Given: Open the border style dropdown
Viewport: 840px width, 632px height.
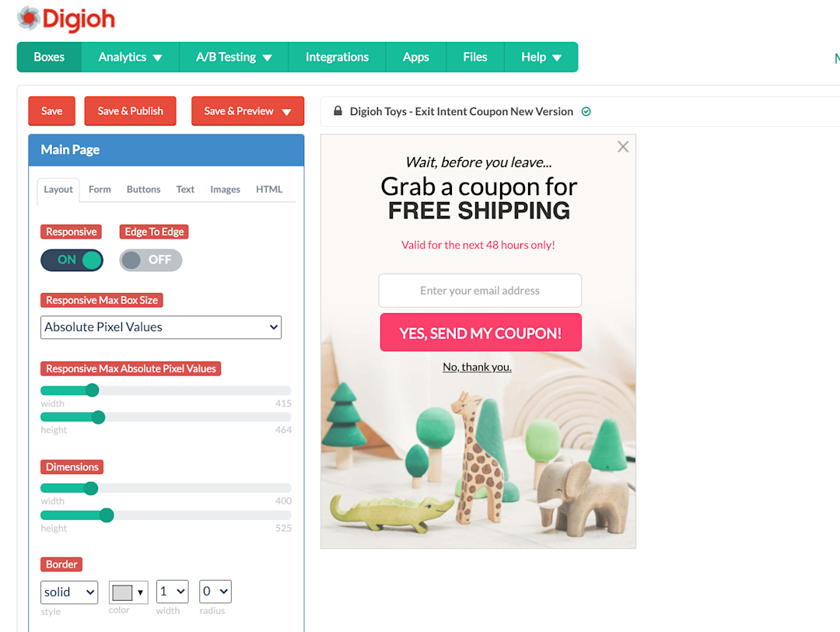Looking at the screenshot, I should coord(69,592).
